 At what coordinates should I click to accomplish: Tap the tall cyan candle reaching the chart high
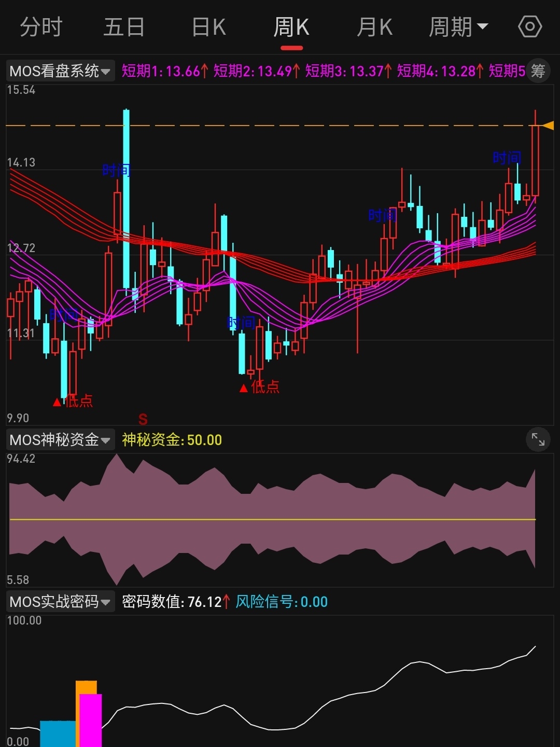[x=126, y=199]
